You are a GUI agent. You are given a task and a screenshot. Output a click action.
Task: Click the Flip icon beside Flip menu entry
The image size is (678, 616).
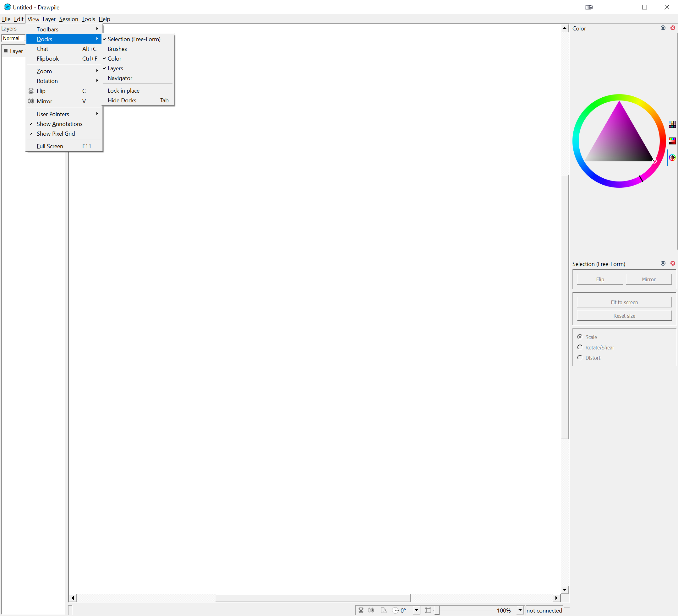[30, 91]
